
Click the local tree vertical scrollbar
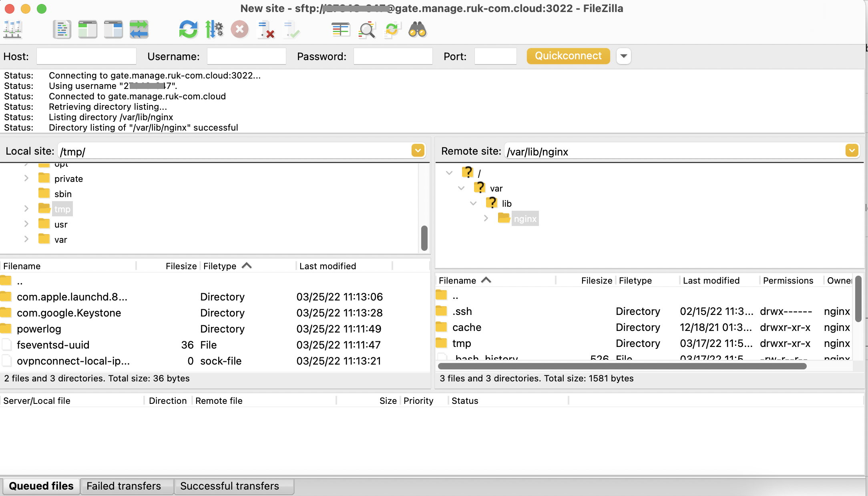424,238
